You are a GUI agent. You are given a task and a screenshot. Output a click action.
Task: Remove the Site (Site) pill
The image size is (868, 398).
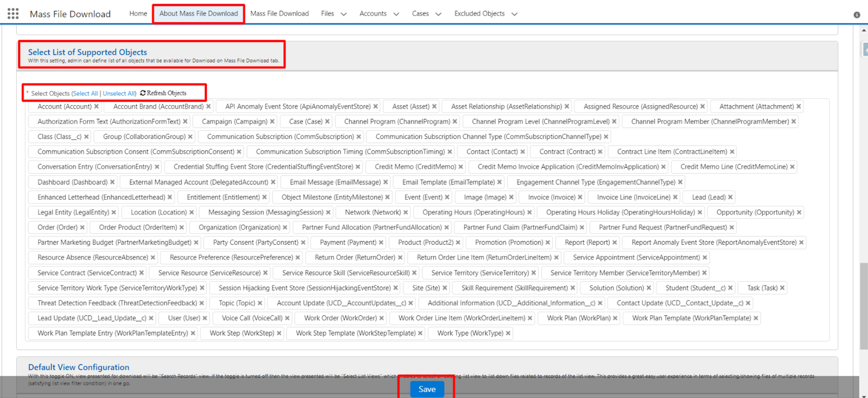point(444,288)
